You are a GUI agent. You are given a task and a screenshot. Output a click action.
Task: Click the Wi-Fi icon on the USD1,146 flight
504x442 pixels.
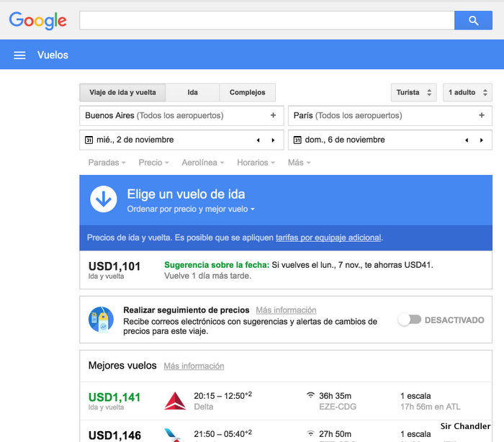tap(310, 433)
